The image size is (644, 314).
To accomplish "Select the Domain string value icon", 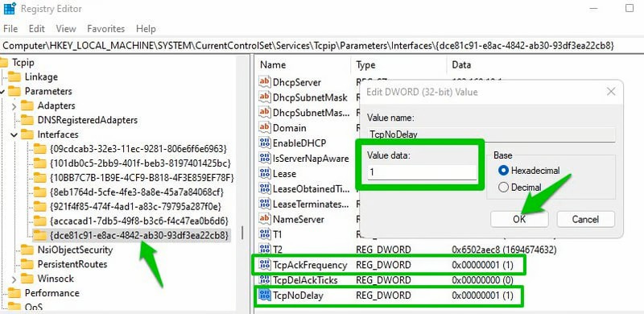I will [264, 128].
